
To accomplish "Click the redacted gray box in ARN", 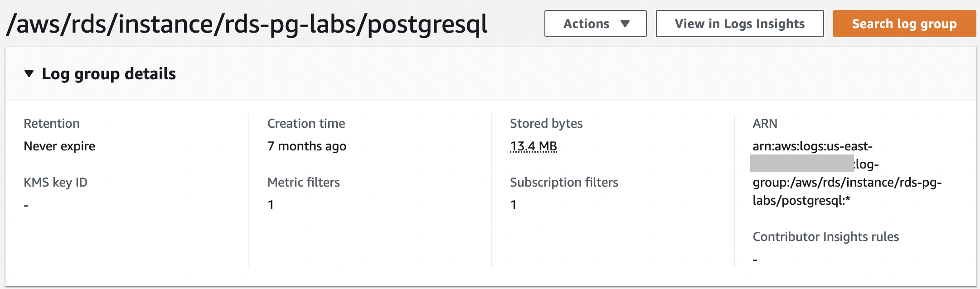I will [x=801, y=163].
